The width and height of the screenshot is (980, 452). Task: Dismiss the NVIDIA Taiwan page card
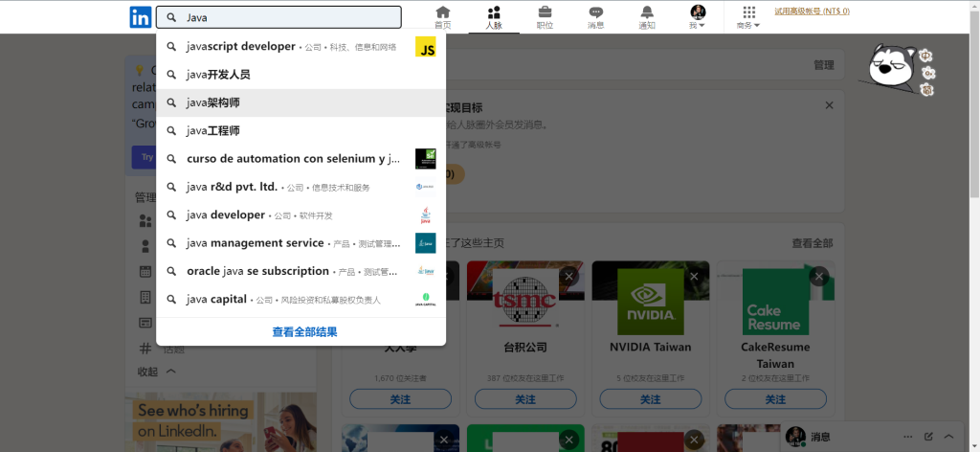coord(694,276)
